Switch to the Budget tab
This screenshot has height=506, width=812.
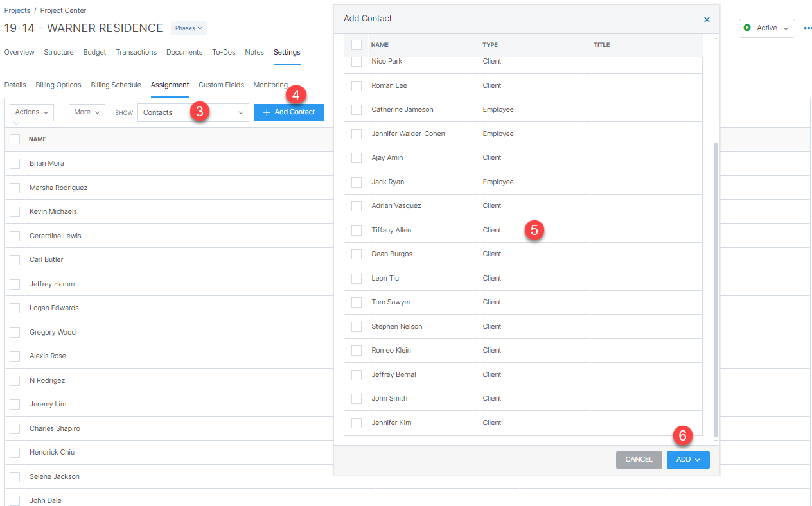click(x=94, y=52)
